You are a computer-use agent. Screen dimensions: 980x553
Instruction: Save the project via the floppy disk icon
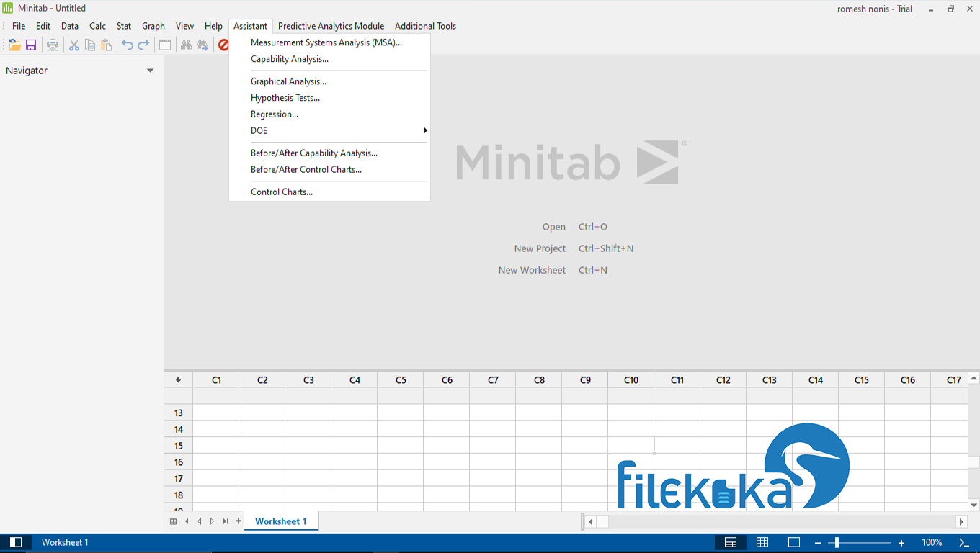tap(31, 45)
